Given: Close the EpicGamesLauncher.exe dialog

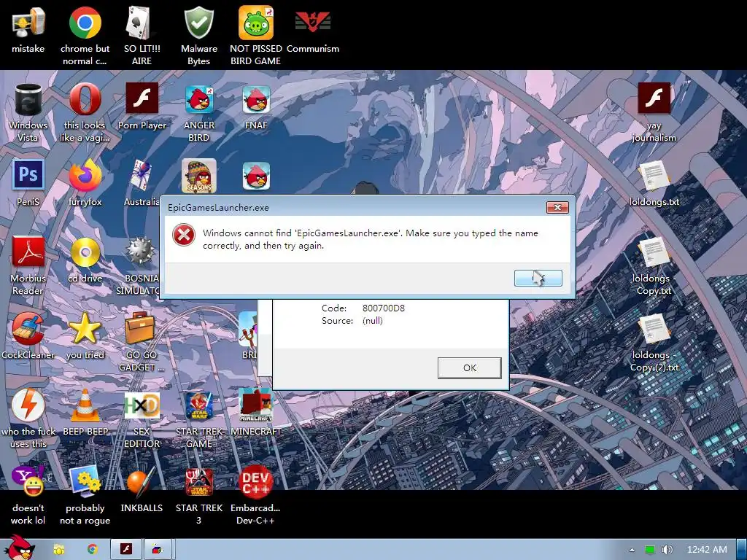Looking at the screenshot, I should tap(557, 207).
